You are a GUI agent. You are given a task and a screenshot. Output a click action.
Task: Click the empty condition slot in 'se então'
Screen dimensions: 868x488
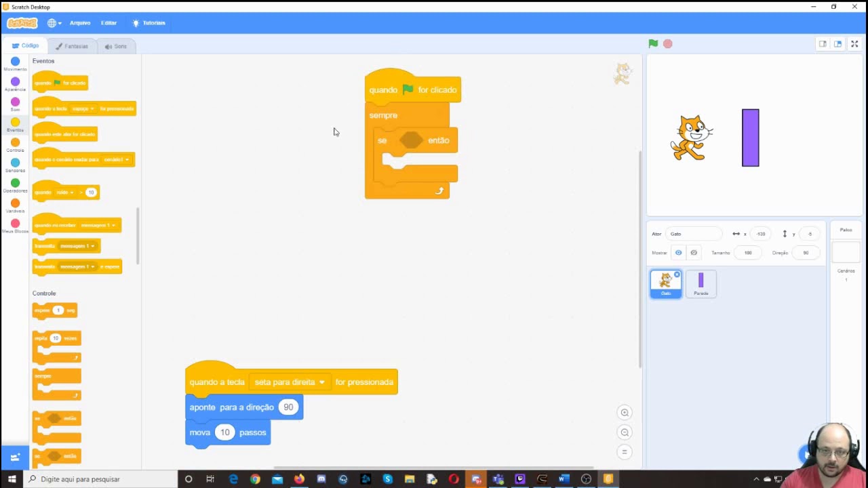(411, 140)
